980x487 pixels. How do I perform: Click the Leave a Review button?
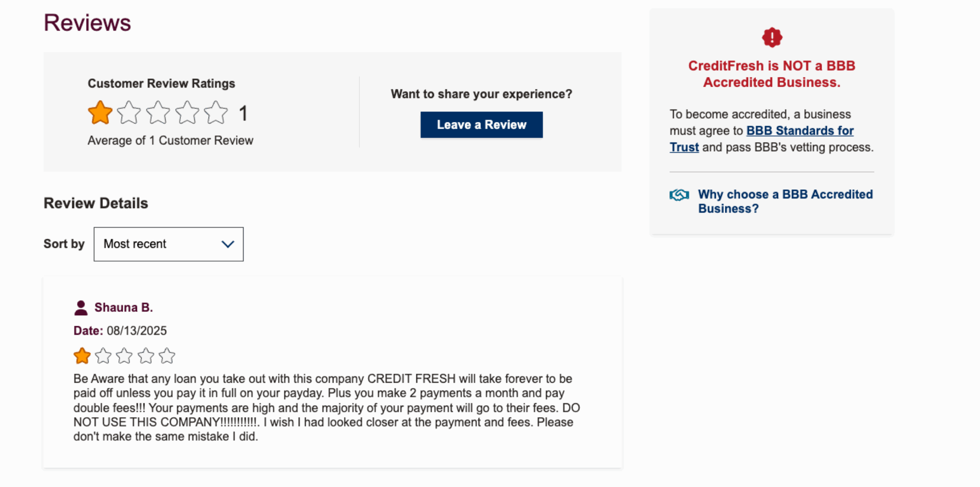pyautogui.click(x=481, y=124)
